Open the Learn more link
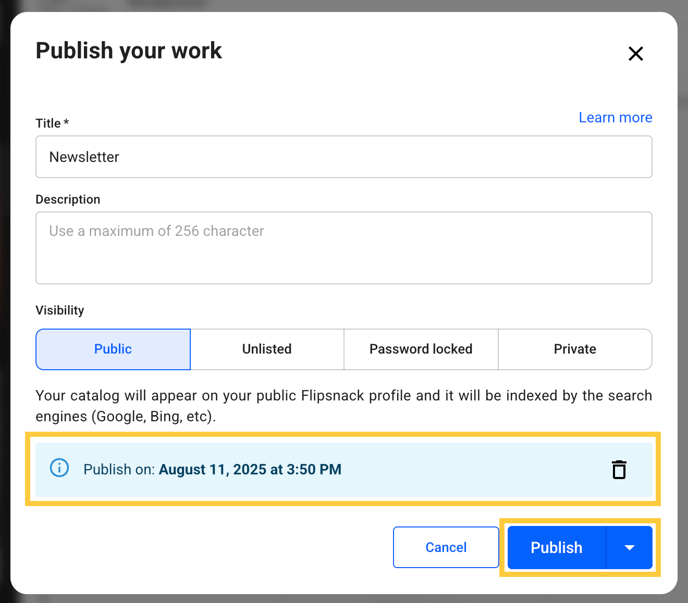Image resolution: width=688 pixels, height=603 pixels. pyautogui.click(x=615, y=118)
